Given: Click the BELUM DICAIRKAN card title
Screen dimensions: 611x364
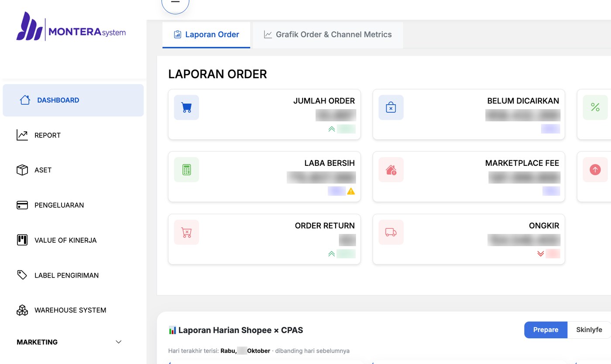Looking at the screenshot, I should coord(523,101).
